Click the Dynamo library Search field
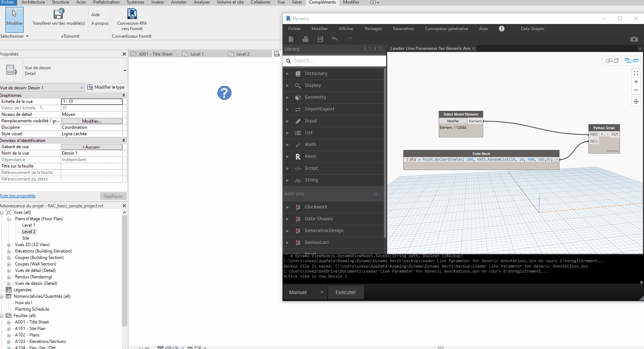 (335, 61)
